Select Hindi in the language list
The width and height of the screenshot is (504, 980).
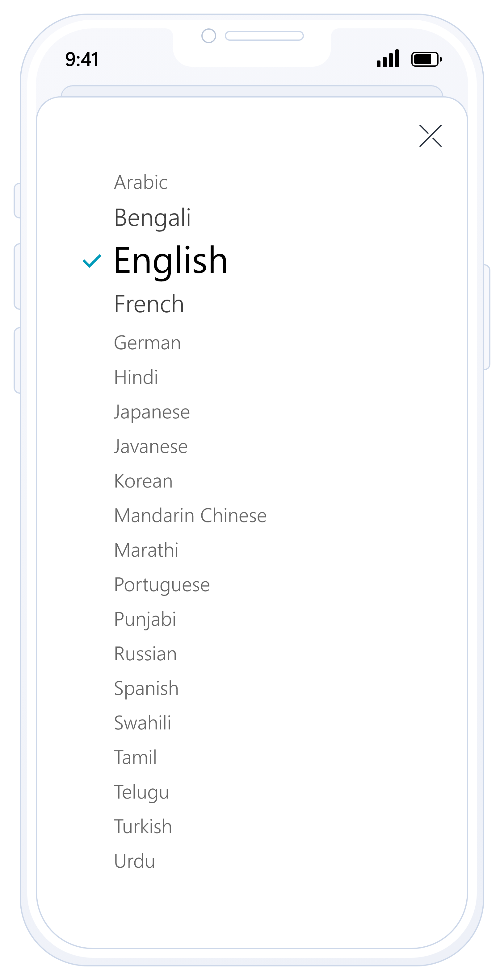(x=136, y=377)
